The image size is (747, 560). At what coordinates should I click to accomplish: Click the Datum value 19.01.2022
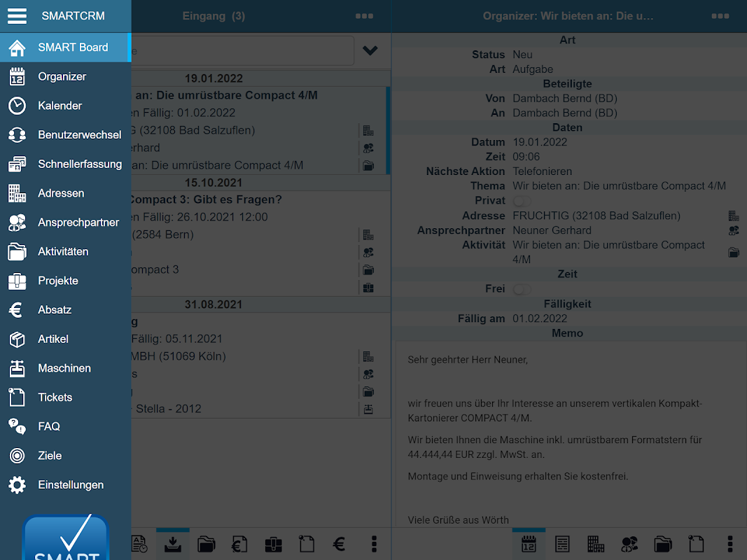[540, 142]
